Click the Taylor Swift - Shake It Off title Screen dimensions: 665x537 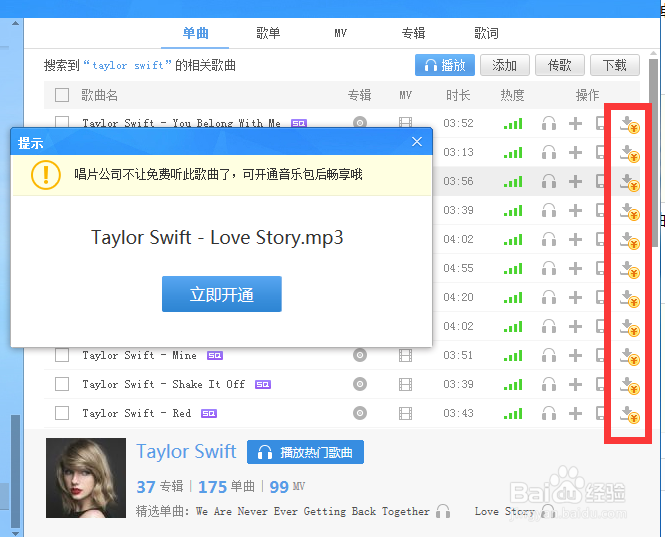[x=164, y=384]
